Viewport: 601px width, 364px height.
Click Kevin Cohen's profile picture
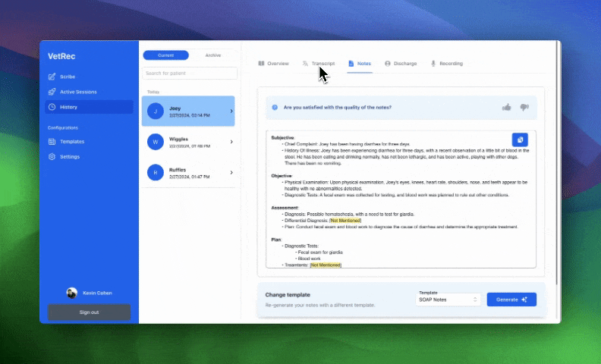pos(71,293)
